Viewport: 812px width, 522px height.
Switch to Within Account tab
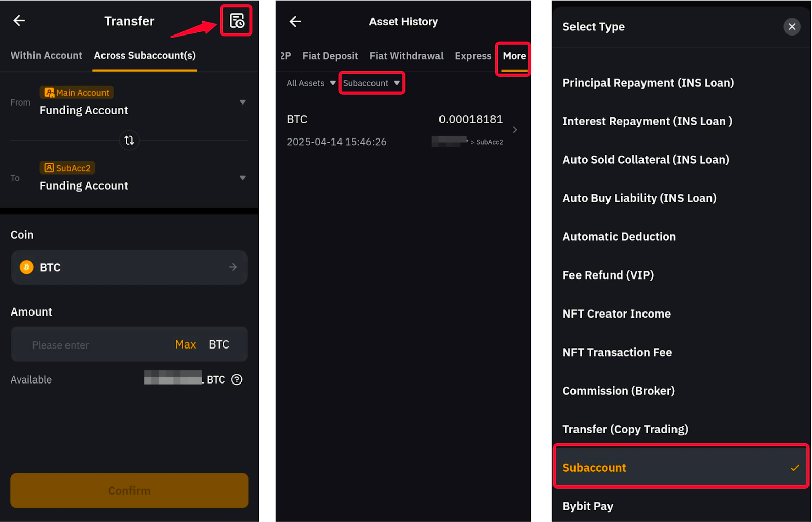[x=46, y=56]
